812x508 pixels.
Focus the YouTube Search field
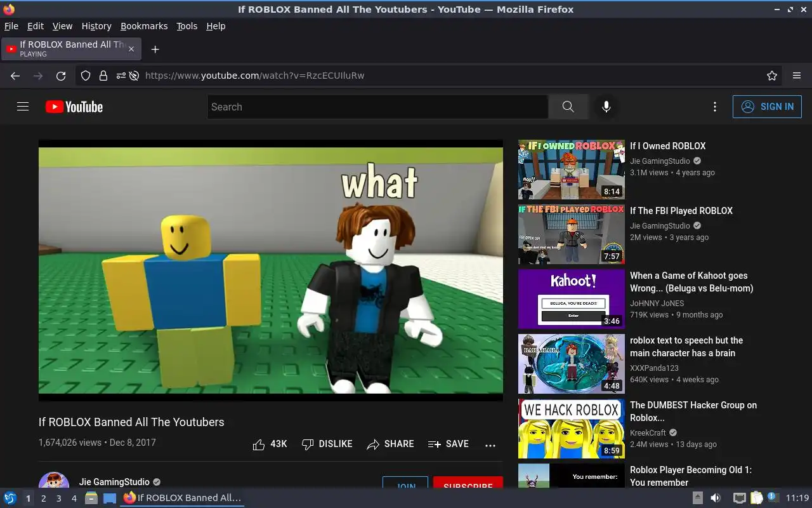click(x=378, y=107)
